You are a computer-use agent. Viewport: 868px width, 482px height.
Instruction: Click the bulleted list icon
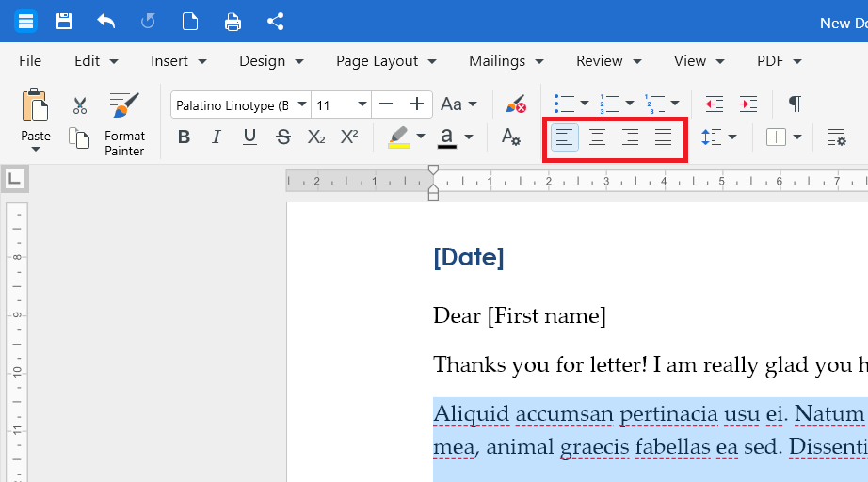pyautogui.click(x=564, y=104)
